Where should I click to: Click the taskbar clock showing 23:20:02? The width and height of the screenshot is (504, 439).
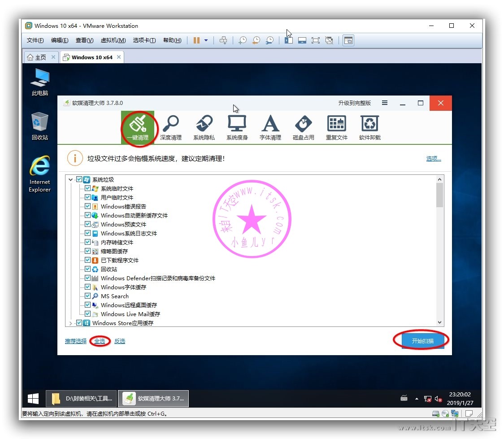[460, 399]
